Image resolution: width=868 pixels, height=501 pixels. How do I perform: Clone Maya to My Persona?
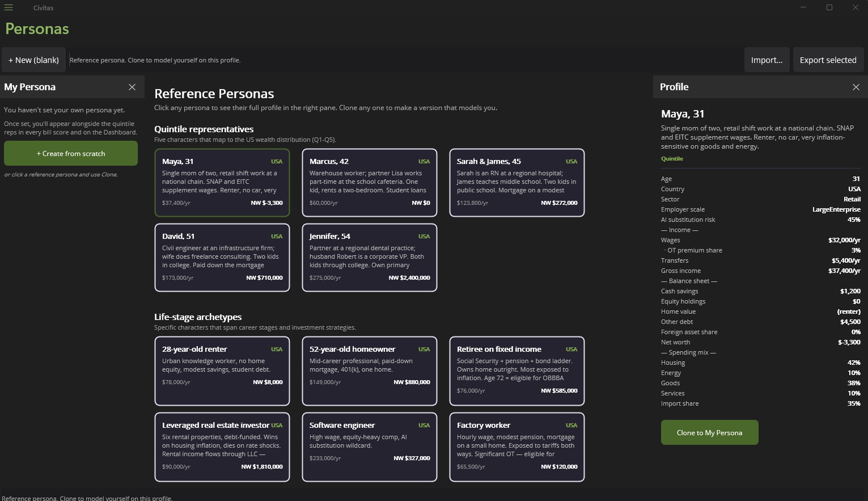click(709, 432)
